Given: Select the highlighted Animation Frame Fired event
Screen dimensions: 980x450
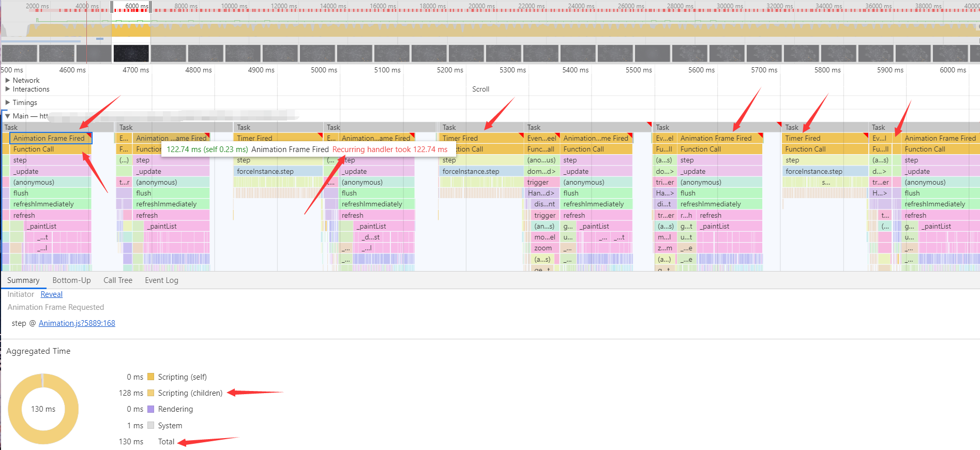Looking at the screenshot, I should pos(51,138).
